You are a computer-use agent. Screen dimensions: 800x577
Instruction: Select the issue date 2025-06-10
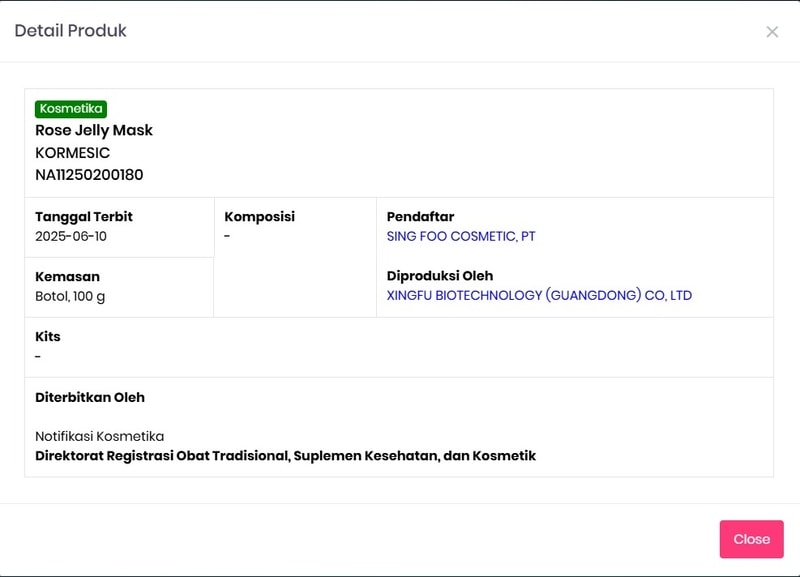coord(71,237)
